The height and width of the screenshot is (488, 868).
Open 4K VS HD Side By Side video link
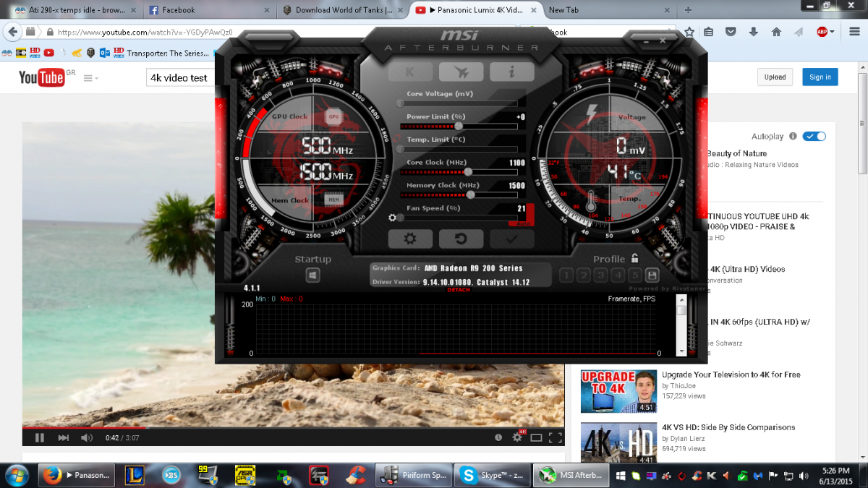tap(728, 427)
